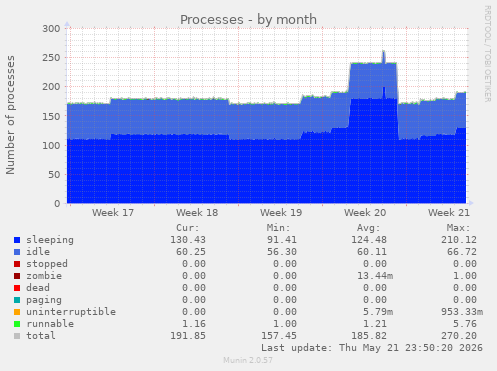Click the sleeping average value 124.48
The height and width of the screenshot is (371, 497).
(x=369, y=240)
